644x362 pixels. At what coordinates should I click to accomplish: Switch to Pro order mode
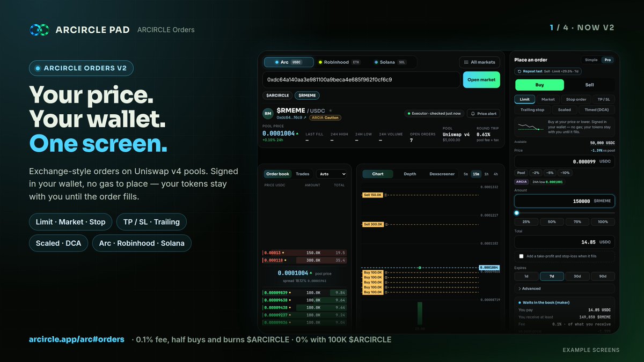coord(608,60)
